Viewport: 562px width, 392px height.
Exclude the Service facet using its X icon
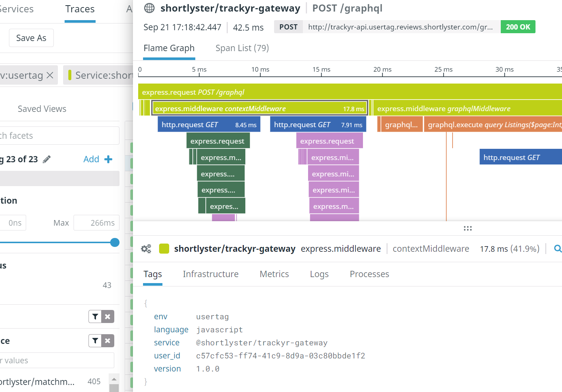pos(108,341)
